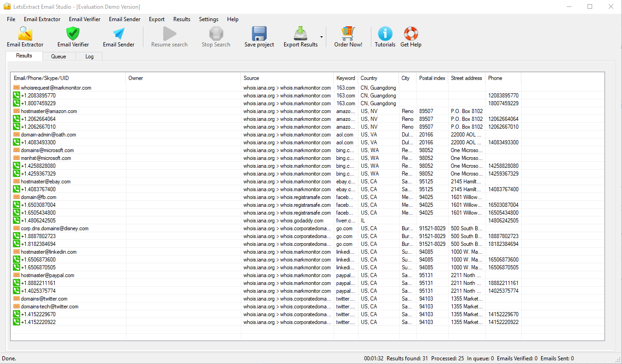Screen dimensions: 622x364
Task: Click the fiverr.com keyword cell
Action: point(346,221)
